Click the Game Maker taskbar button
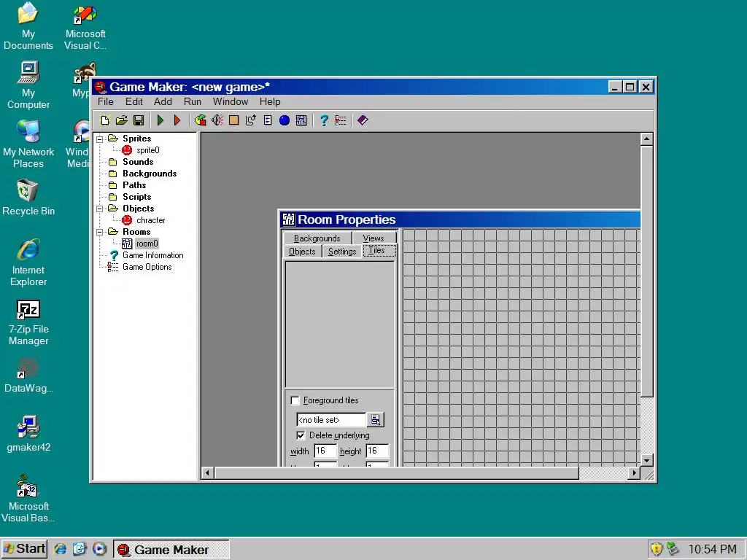Viewport: 747px width, 560px height. pyautogui.click(x=171, y=550)
